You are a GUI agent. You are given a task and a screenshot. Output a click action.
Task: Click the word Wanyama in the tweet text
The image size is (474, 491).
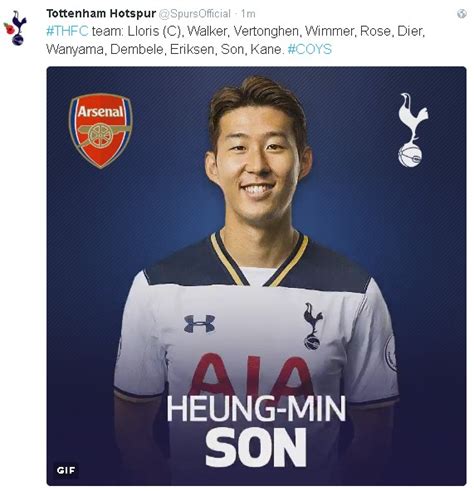(76, 49)
